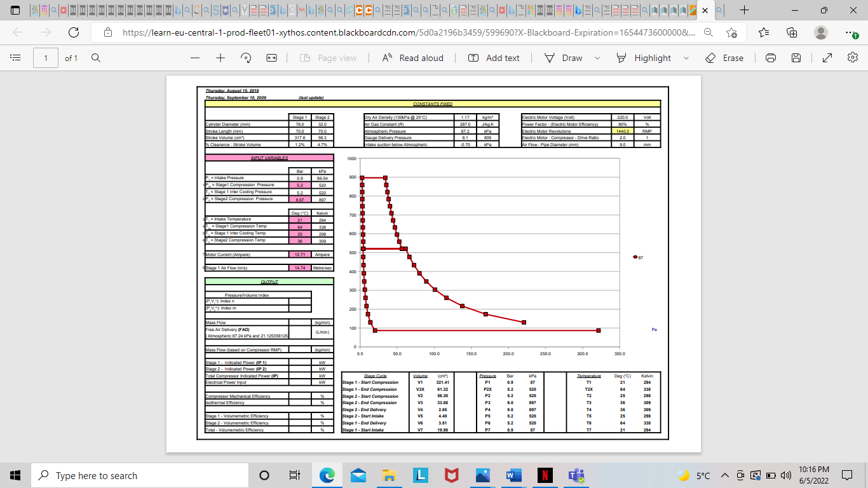This screenshot has height=488, width=868.
Task: Go back to previous page in browser
Action: tap(18, 32)
